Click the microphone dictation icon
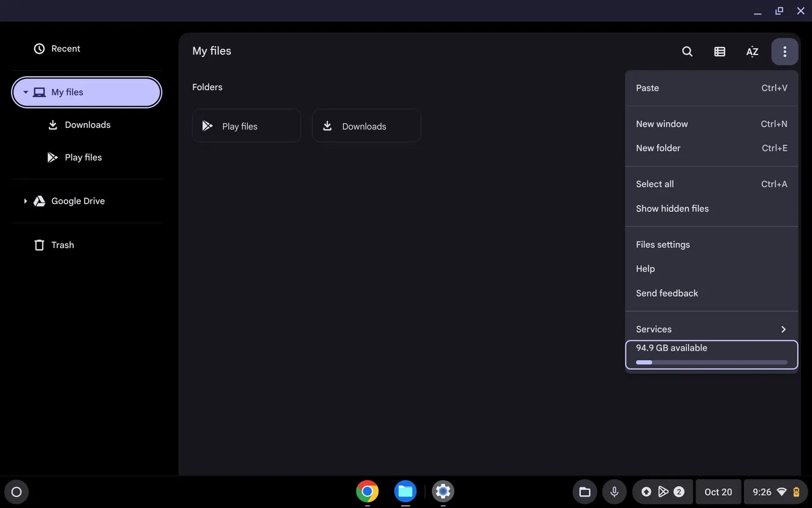This screenshot has width=812, height=508. (x=614, y=492)
